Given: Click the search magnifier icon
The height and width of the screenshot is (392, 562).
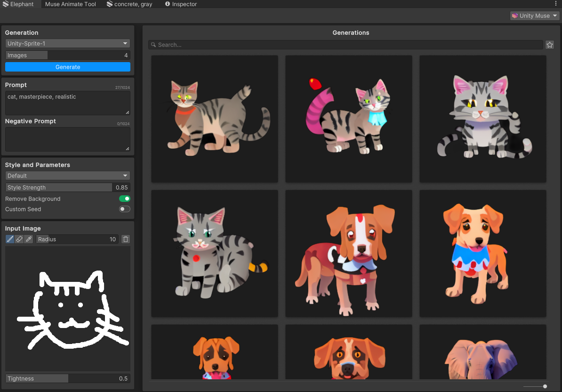Looking at the screenshot, I should point(153,45).
